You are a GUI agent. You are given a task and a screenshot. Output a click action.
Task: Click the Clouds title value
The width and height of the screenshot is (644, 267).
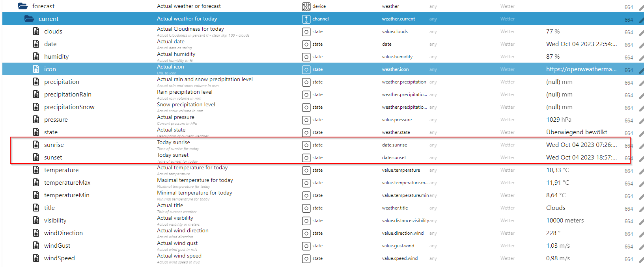(x=556, y=208)
